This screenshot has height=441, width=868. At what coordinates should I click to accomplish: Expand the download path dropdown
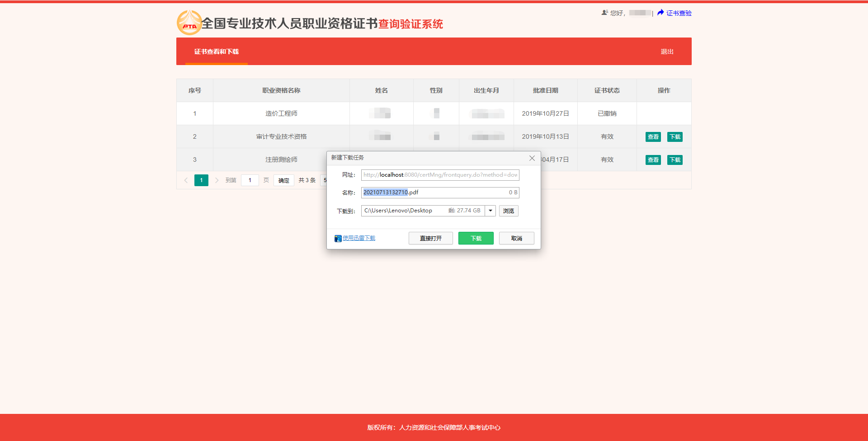coord(491,211)
